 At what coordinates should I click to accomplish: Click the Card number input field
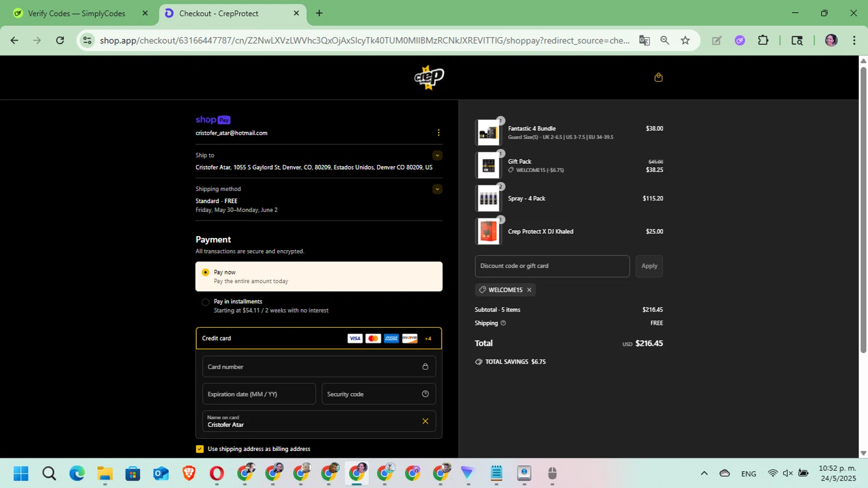click(x=319, y=366)
